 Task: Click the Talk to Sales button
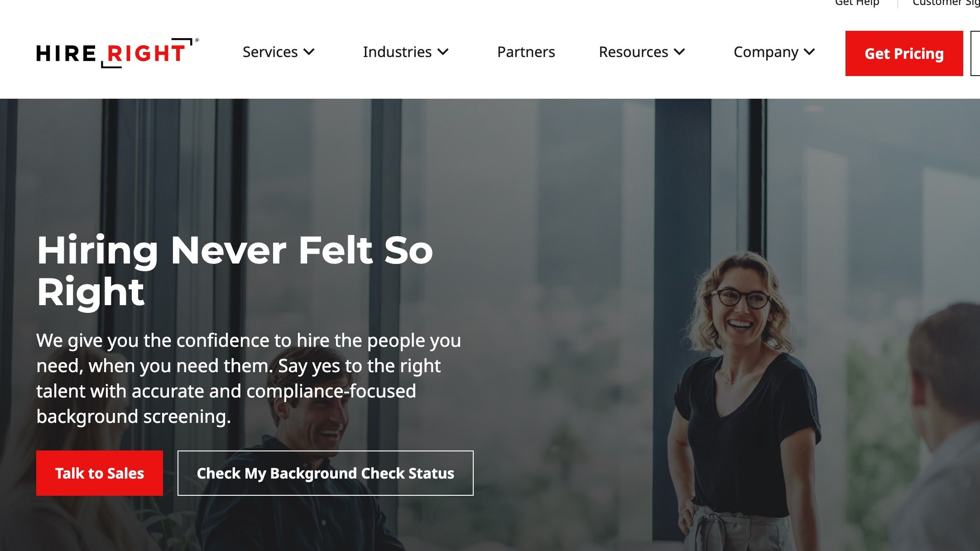click(x=99, y=473)
